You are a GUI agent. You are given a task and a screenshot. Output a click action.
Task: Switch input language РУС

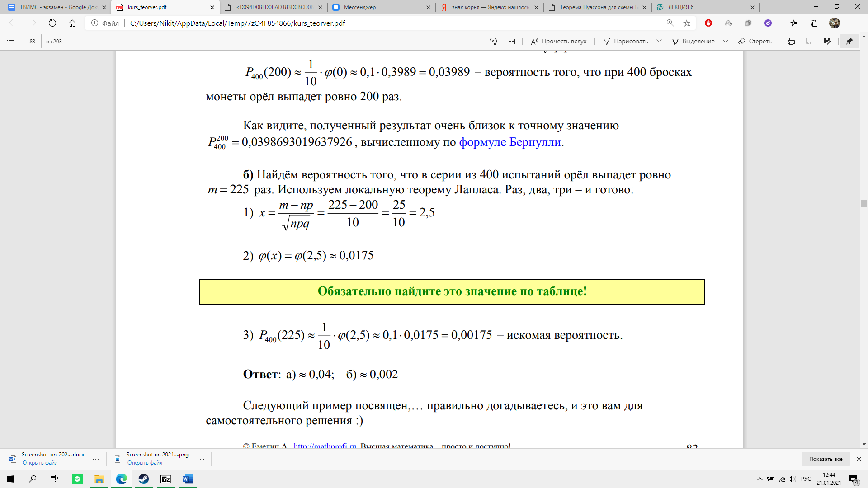coord(806,479)
